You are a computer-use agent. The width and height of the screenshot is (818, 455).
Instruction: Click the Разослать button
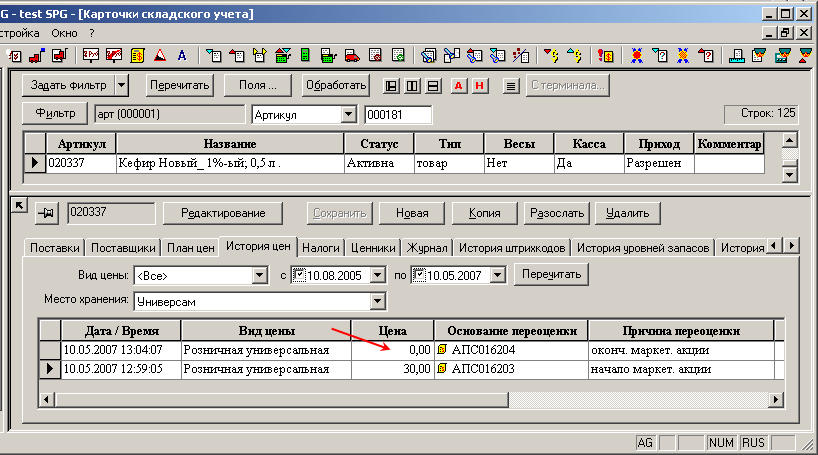557,213
